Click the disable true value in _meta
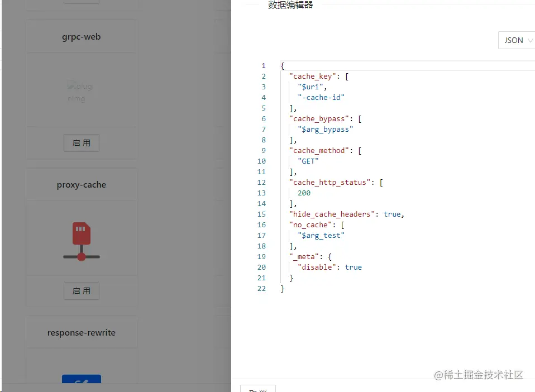The height and width of the screenshot is (392, 535). coord(353,267)
